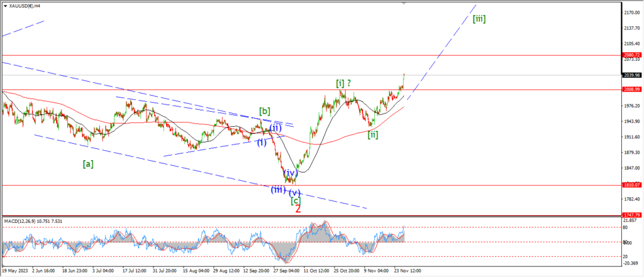This screenshot has width=644, height=277.
Task: Select the blue (iii) wave label
Action: 279,190
